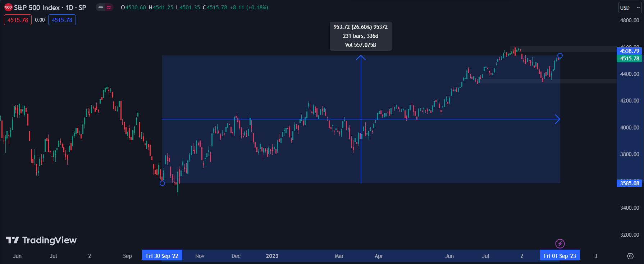Click the blue 3585.08 price axis label
This screenshot has width=644, height=264.
629,183
